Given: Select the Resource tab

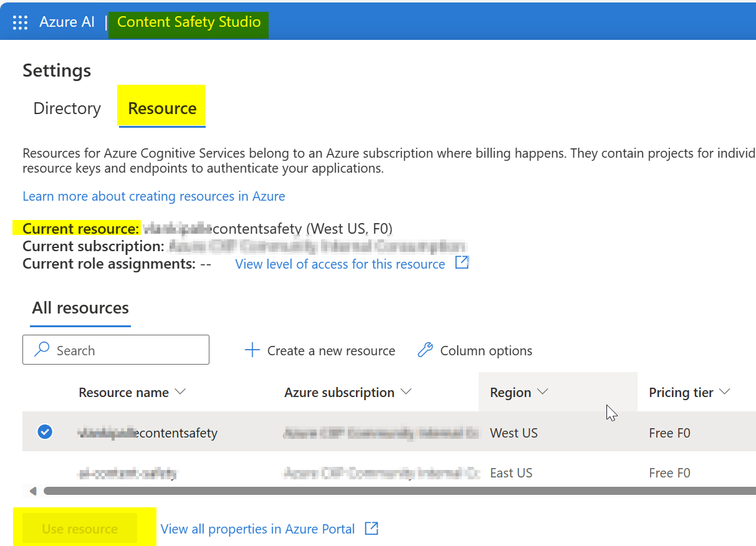Looking at the screenshot, I should 162,108.
